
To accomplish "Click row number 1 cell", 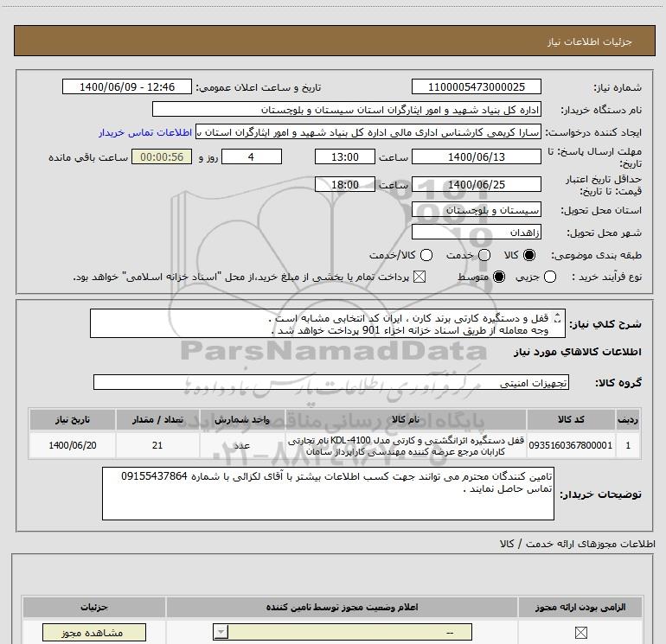I will point(628,445).
